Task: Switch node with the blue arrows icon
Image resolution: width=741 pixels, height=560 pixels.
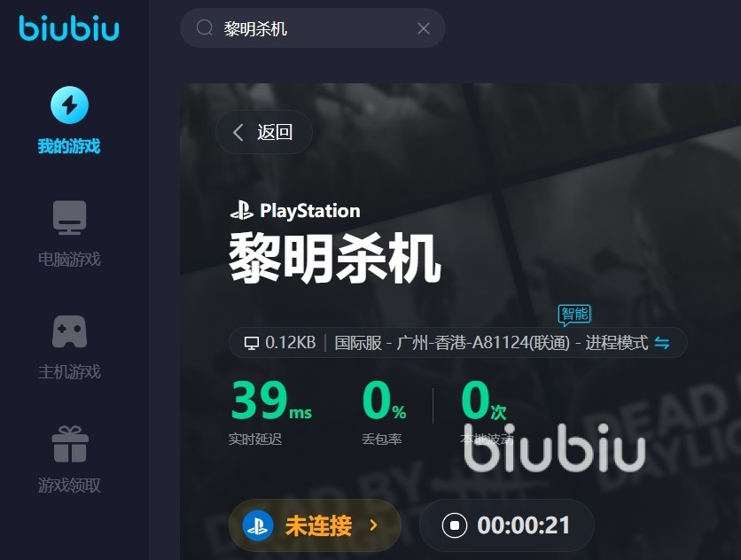Action: click(x=661, y=343)
